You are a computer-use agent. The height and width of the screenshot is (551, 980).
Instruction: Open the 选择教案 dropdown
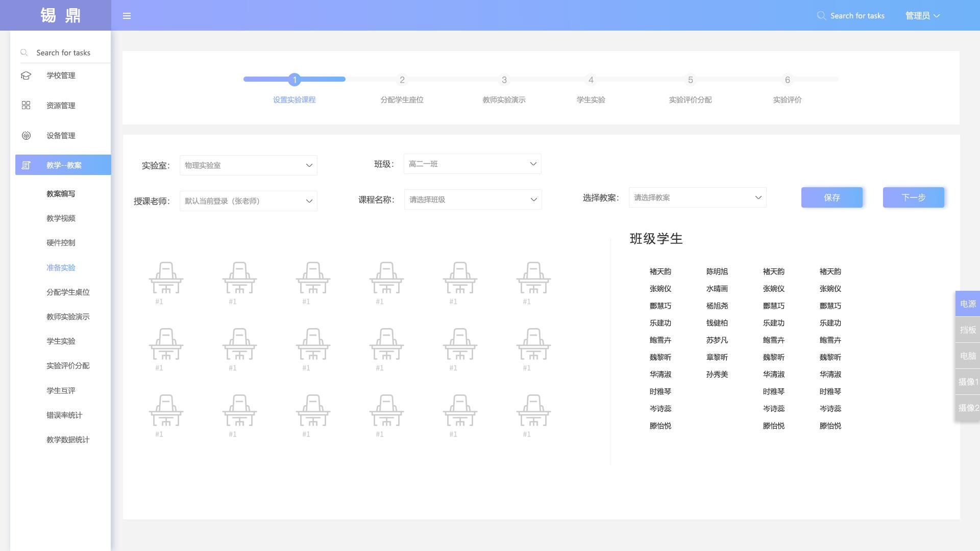point(697,197)
